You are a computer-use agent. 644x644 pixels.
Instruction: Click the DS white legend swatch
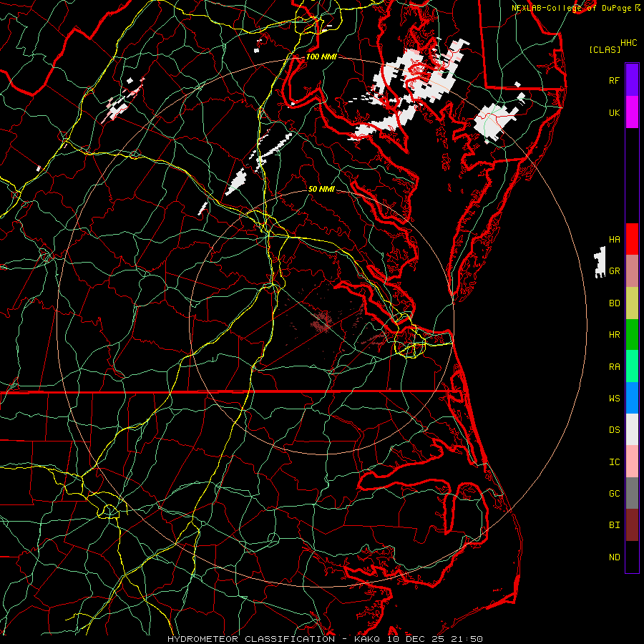click(632, 429)
